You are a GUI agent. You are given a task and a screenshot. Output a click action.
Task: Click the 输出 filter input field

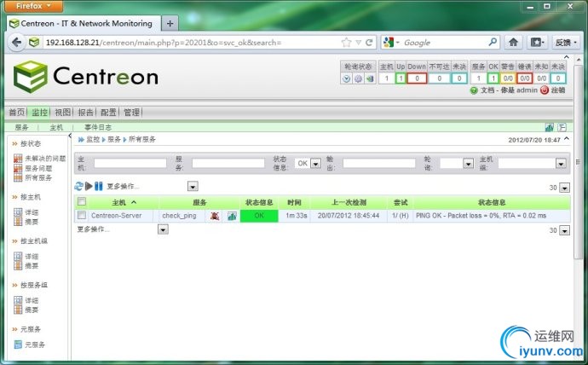click(x=378, y=163)
